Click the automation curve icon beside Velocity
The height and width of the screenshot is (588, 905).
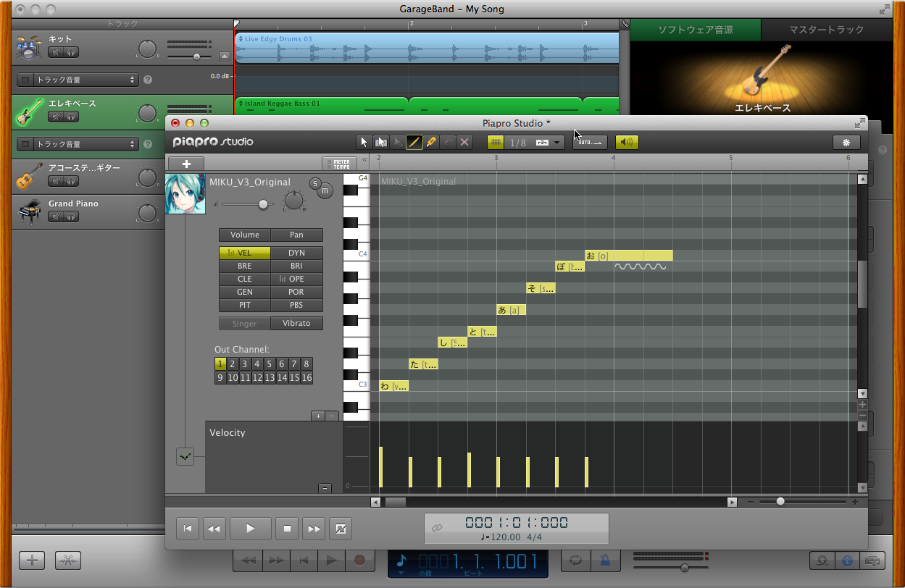click(185, 456)
